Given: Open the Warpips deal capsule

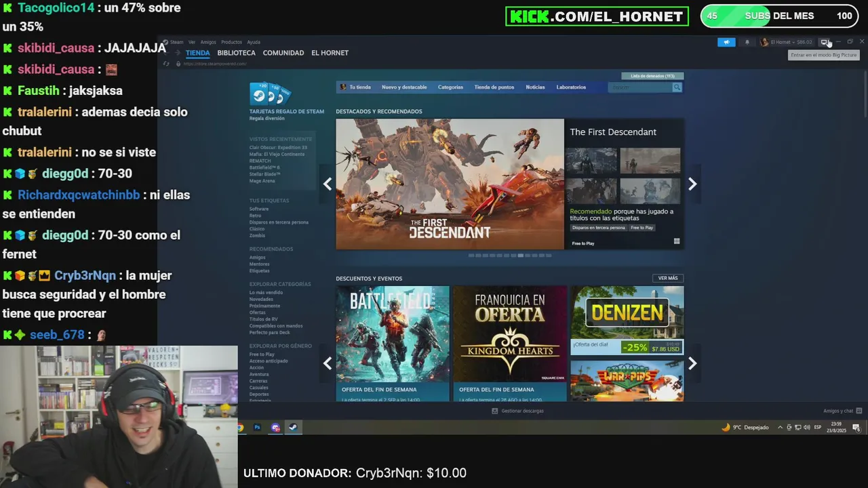Looking at the screenshot, I should coord(627,381).
